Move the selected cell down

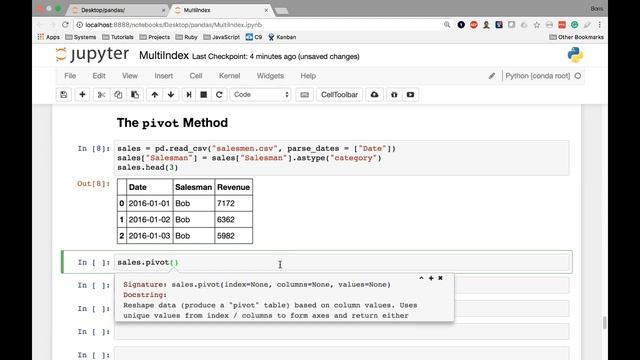171,95
